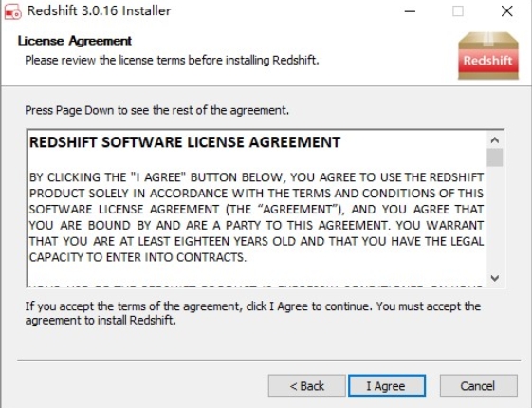Image resolution: width=532 pixels, height=408 pixels.
Task: Click the empty scrollbar track below thumb
Action: pyautogui.click(x=495, y=219)
